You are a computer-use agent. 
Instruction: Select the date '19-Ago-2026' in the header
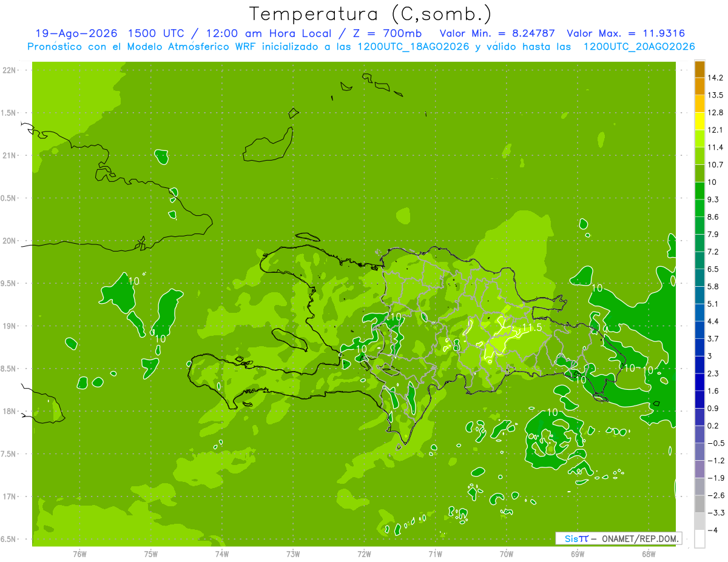76,33
